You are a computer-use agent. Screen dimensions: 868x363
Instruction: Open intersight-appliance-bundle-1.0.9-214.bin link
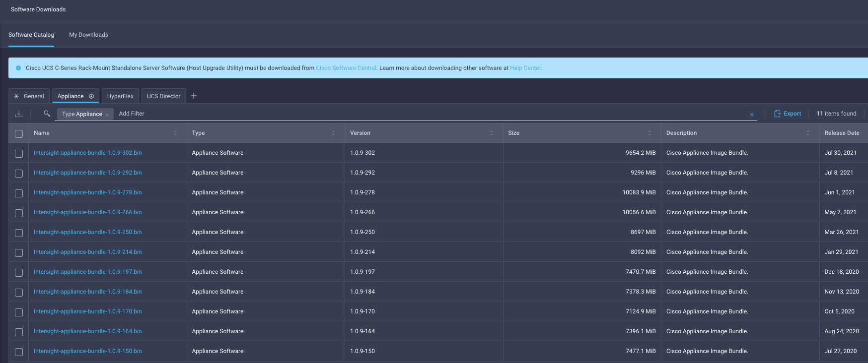click(x=88, y=252)
